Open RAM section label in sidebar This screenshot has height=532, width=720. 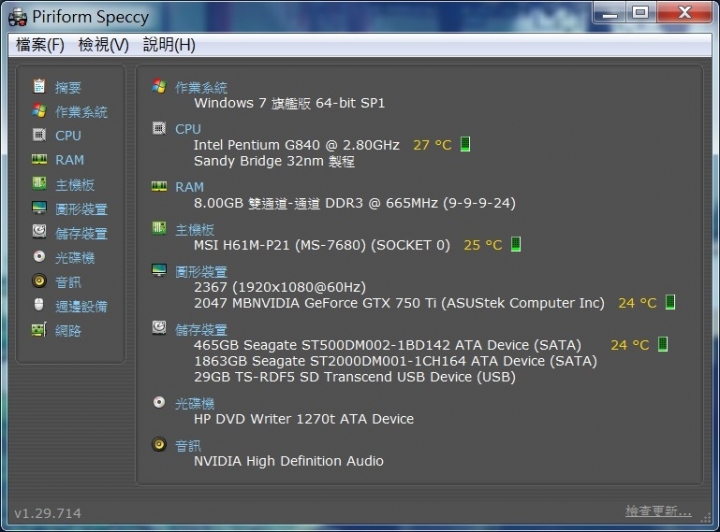(70, 160)
